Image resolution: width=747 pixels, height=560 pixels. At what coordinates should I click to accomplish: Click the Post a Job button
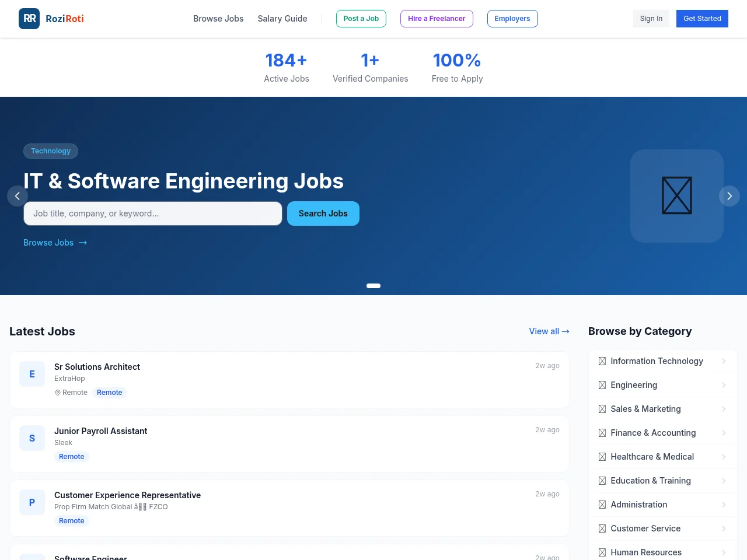(x=361, y=19)
